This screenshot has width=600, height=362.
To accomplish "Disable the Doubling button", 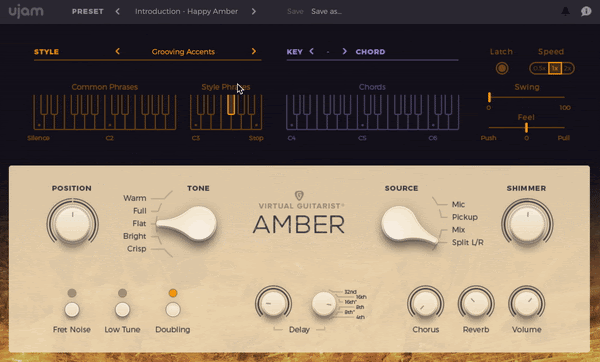I will (173, 310).
